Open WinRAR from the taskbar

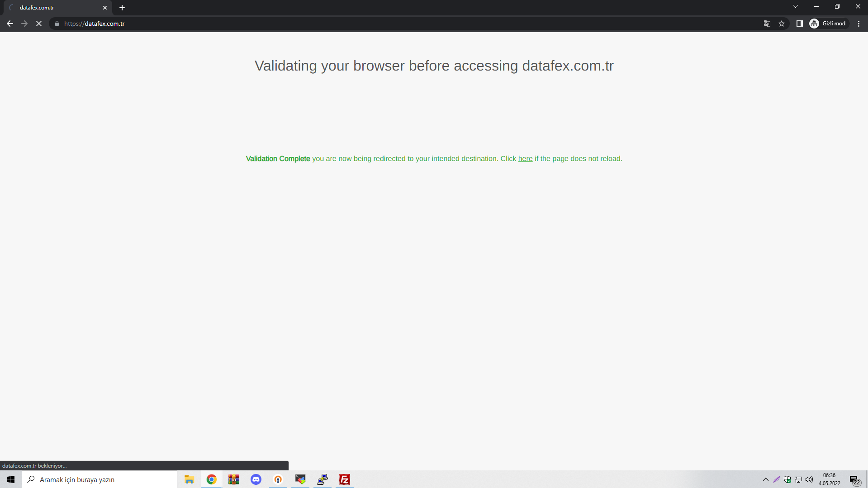(233, 479)
